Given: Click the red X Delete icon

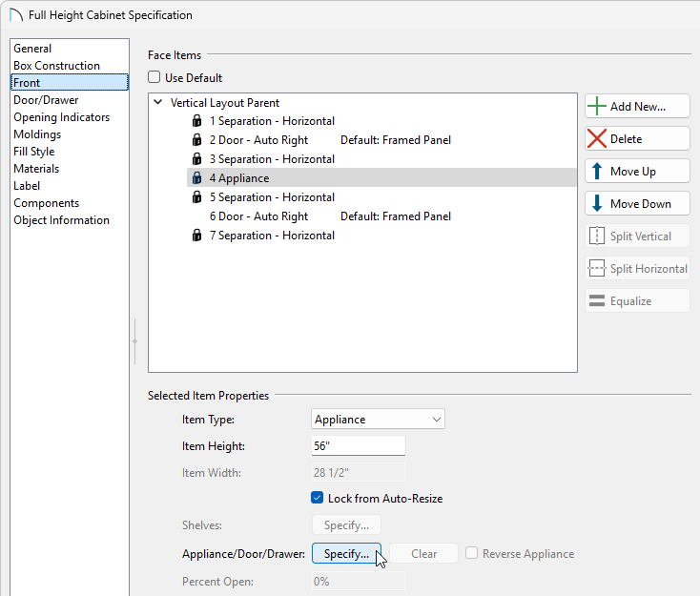Looking at the screenshot, I should coord(597,139).
